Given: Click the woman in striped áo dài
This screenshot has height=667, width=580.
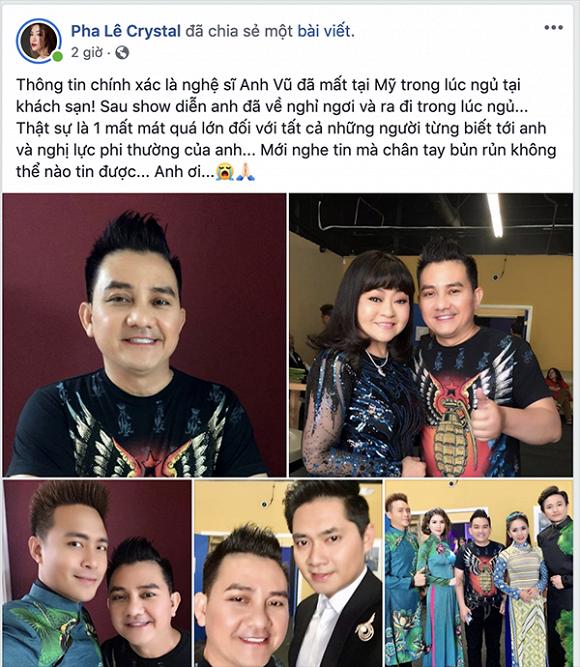Looking at the screenshot, I should (521, 587).
